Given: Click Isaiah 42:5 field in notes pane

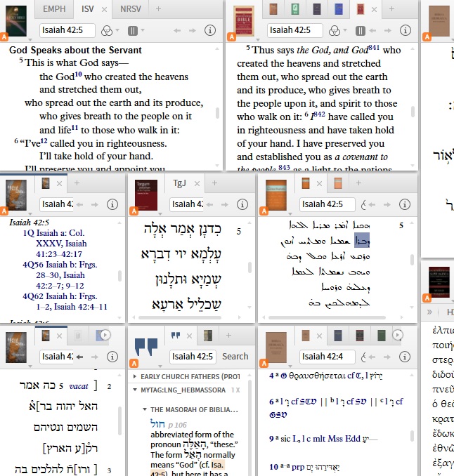Looking at the screenshot, I should tap(193, 357).
